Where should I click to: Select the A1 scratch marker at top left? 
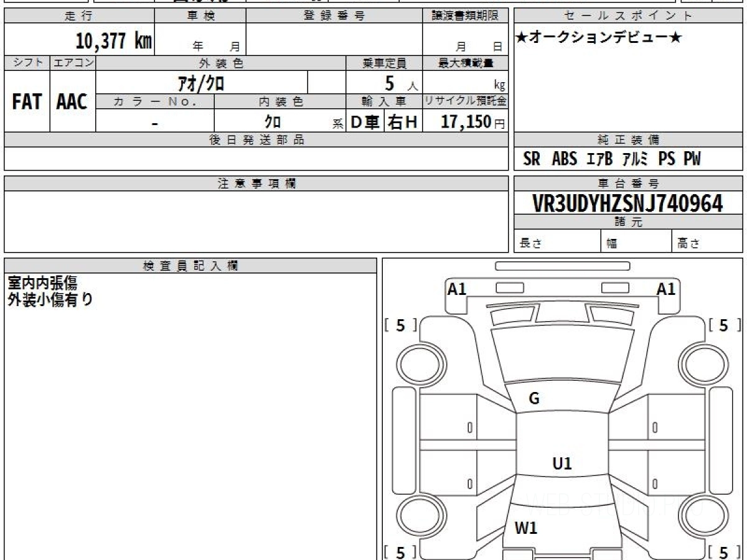point(457,289)
